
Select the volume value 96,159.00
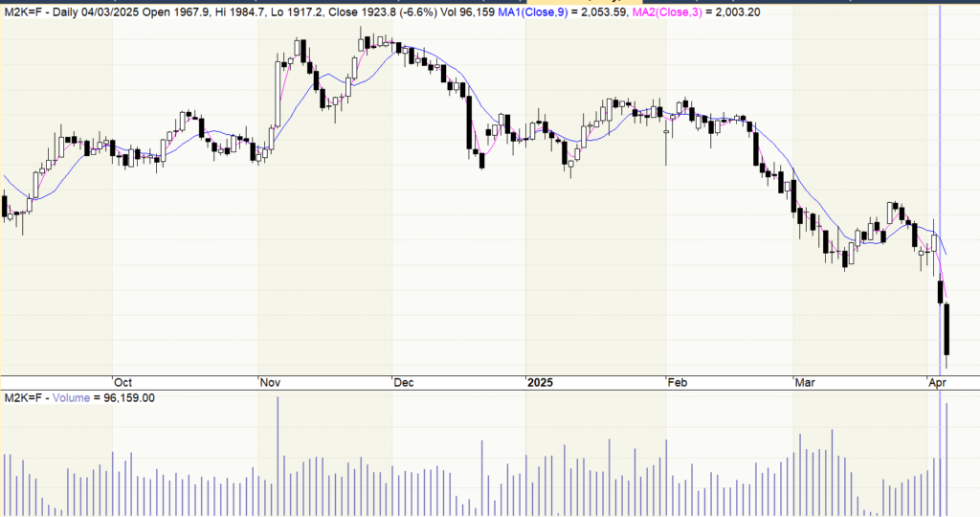(129, 397)
